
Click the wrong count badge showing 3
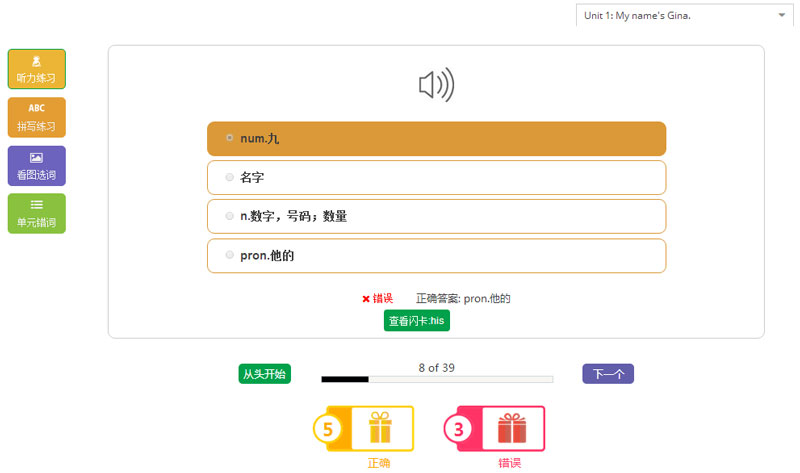(458, 429)
